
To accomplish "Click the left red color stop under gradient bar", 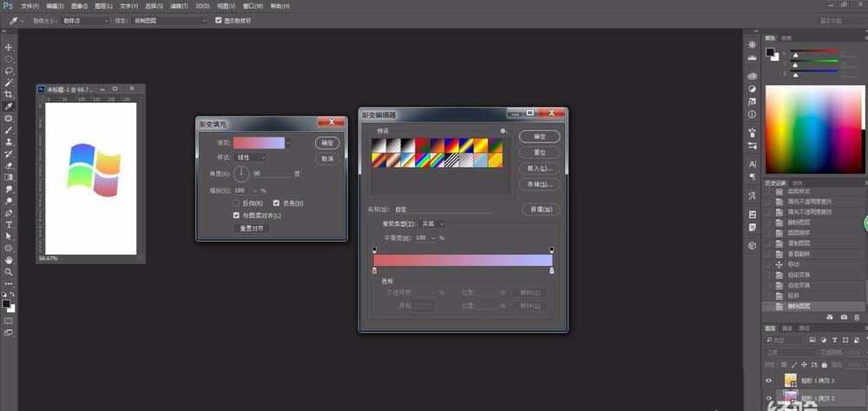I will click(374, 271).
